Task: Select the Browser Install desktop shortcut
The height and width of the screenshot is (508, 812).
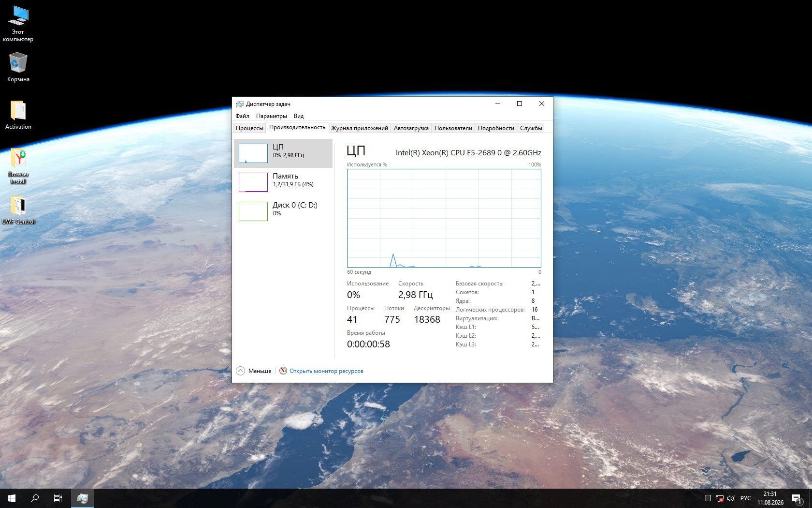Action: [x=18, y=165]
